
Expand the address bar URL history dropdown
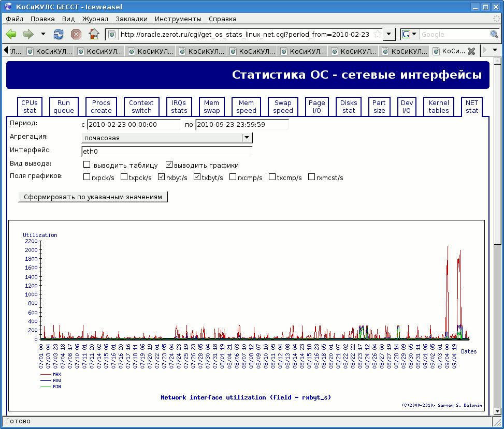tap(389, 34)
